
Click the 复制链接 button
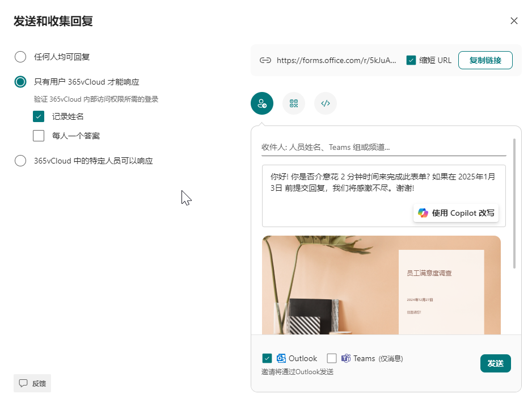point(485,60)
